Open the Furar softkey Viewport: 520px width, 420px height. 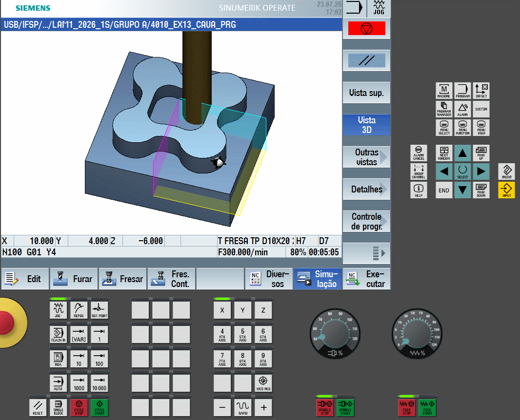(x=74, y=279)
